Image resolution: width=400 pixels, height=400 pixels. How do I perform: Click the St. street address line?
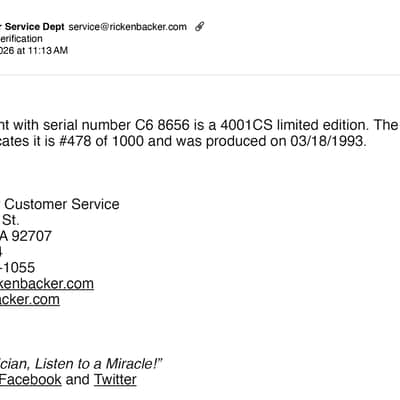[x=11, y=220]
